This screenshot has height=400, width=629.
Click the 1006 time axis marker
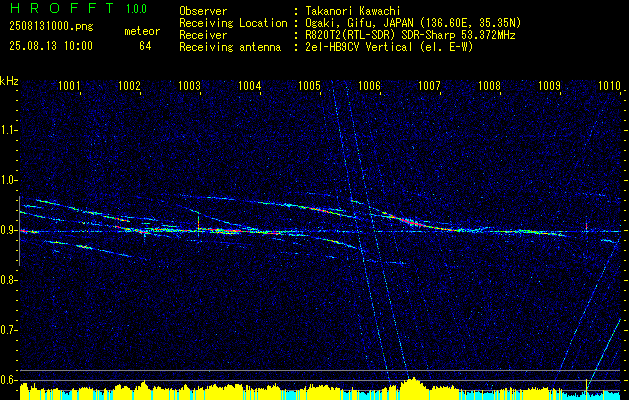pyautogui.click(x=369, y=85)
